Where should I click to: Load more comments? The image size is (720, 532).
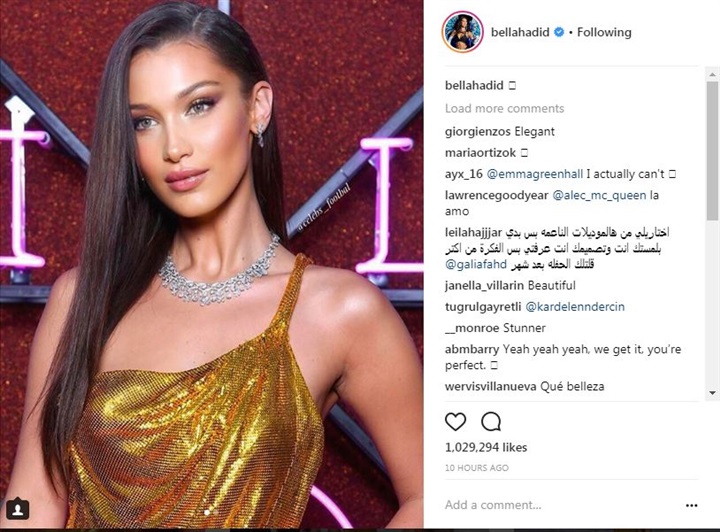pos(504,108)
